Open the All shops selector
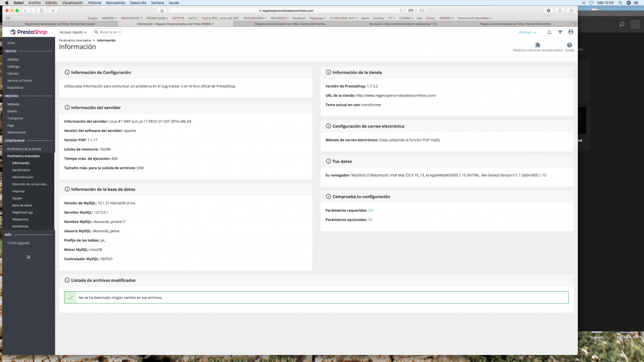The width and height of the screenshot is (644, 362). pos(527,32)
